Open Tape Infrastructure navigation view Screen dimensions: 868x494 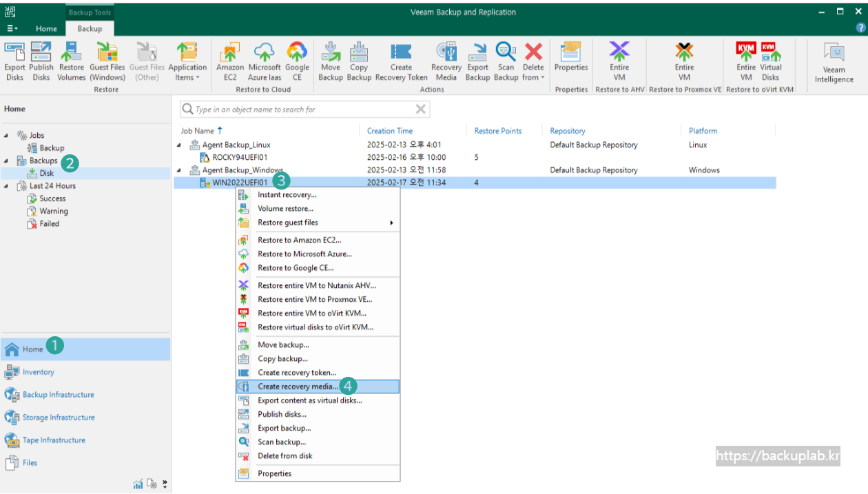(x=85, y=440)
